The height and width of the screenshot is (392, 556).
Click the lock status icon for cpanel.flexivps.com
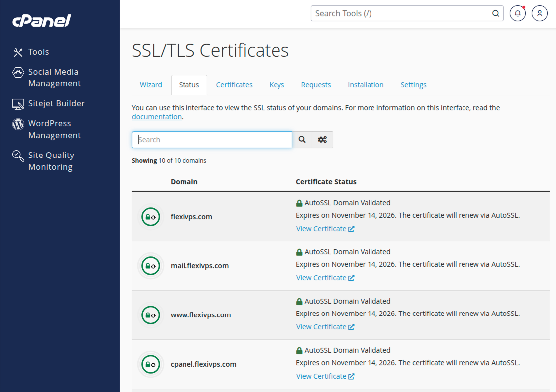[150, 364]
